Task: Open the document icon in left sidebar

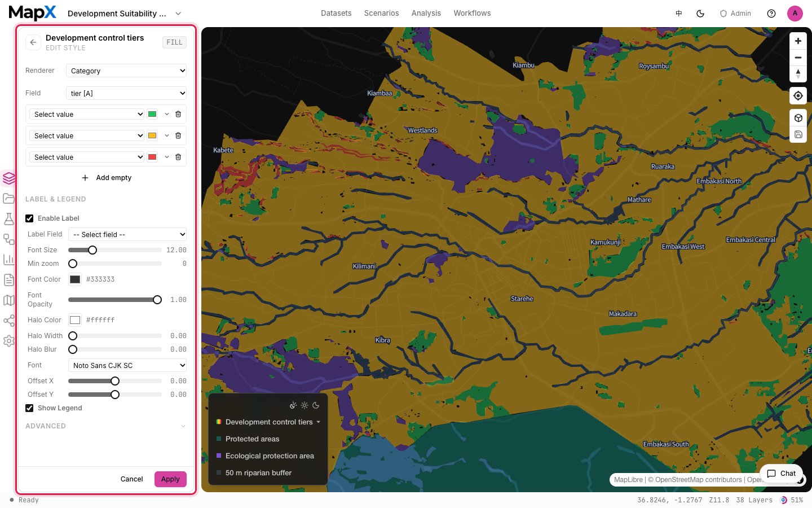Action: pos(8,280)
